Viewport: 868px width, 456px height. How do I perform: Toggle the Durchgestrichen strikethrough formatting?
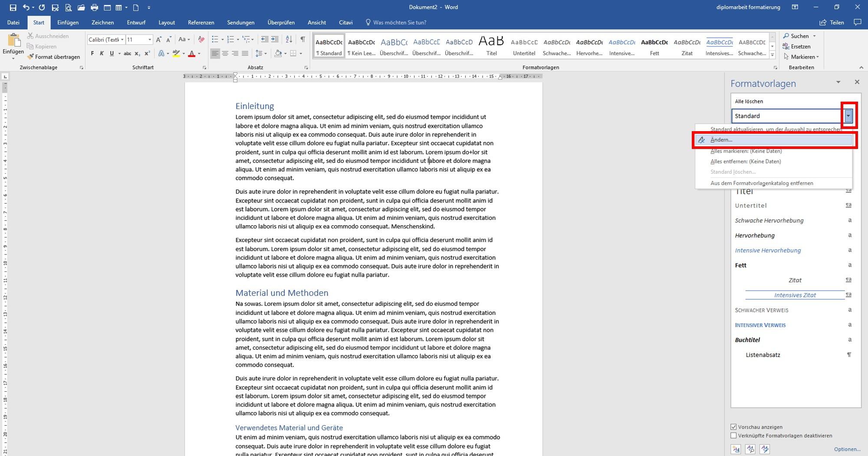(x=127, y=53)
